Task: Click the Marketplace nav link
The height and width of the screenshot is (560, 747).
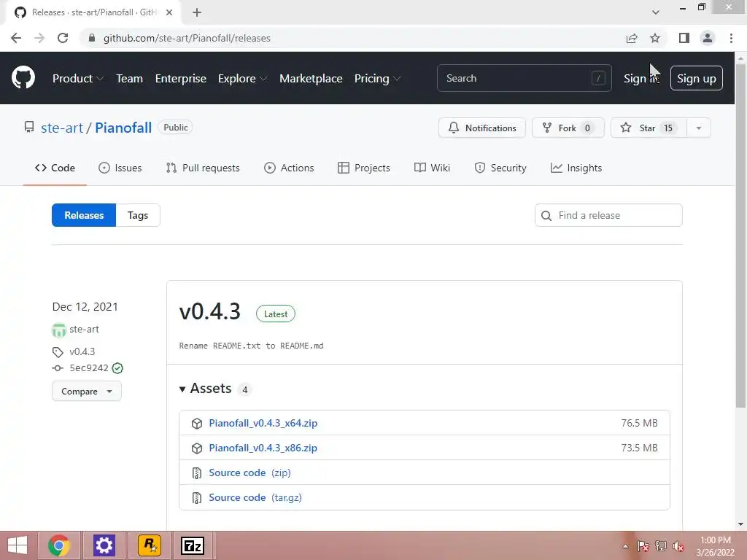Action: (x=311, y=79)
